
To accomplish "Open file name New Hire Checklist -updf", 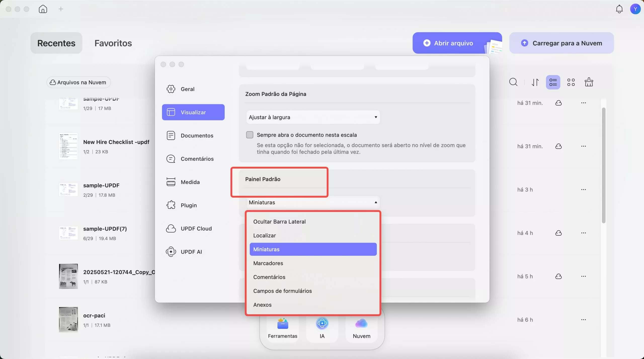I will (116, 142).
